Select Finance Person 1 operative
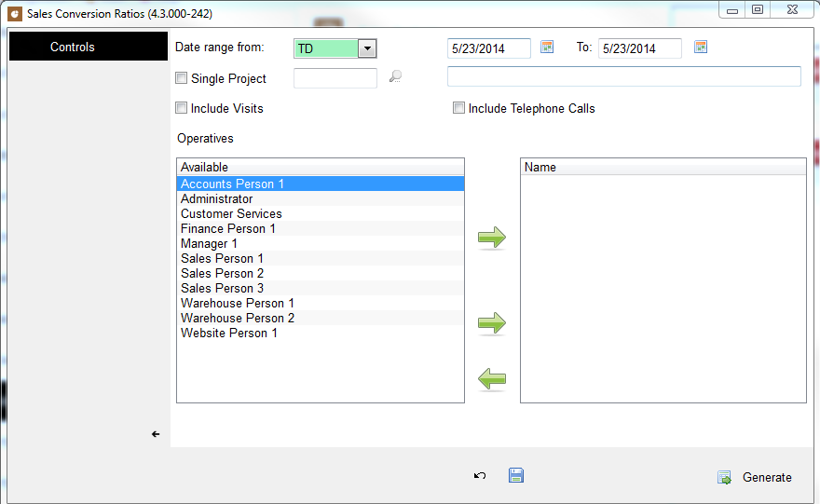 (x=320, y=228)
